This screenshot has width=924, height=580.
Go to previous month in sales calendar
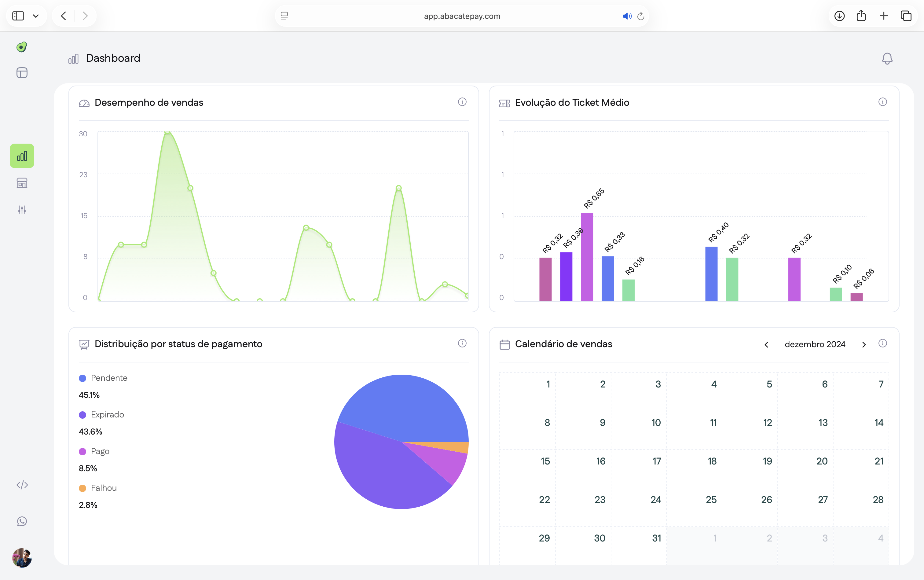click(x=766, y=344)
